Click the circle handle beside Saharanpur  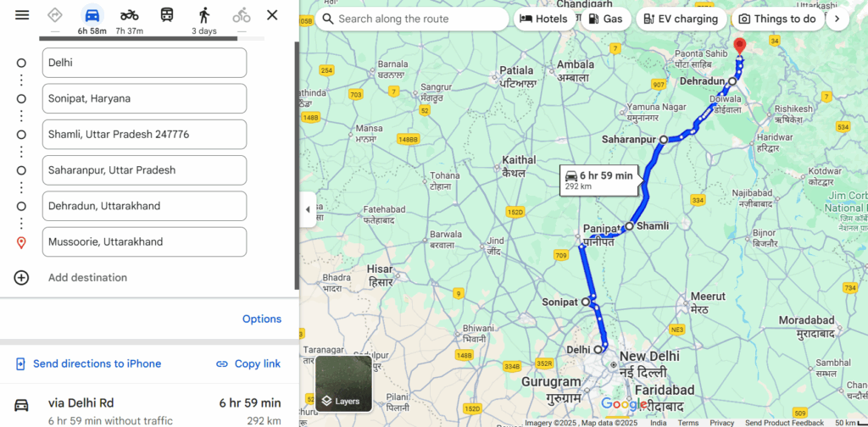click(21, 170)
